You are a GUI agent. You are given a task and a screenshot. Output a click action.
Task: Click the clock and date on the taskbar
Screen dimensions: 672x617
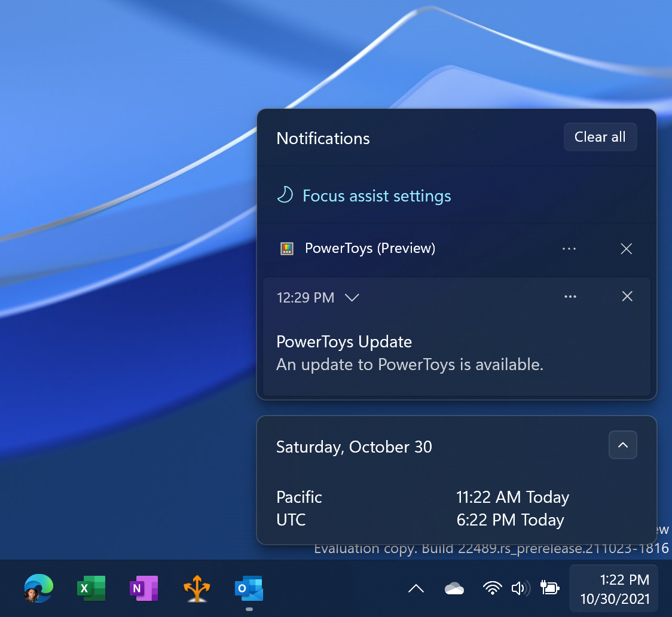pyautogui.click(x=613, y=588)
